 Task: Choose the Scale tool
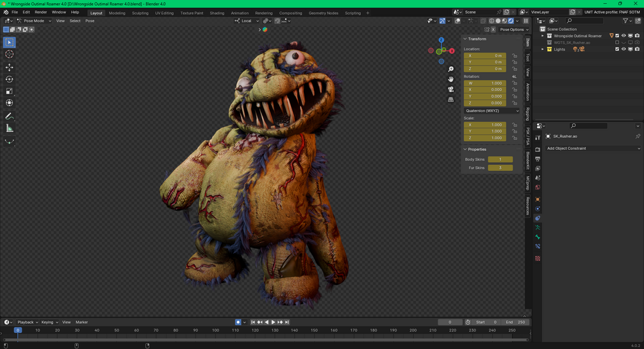coord(10,91)
